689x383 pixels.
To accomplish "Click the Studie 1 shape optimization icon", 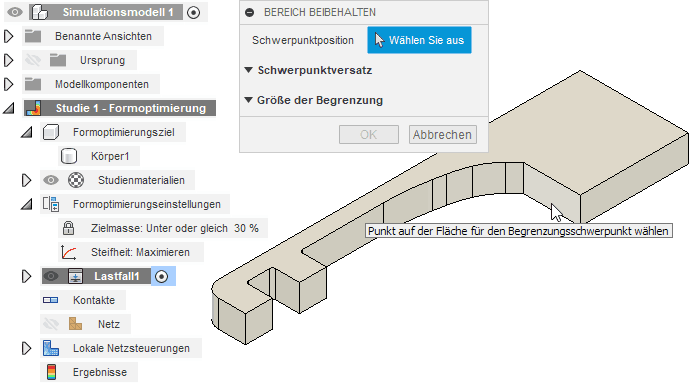I will point(33,108).
